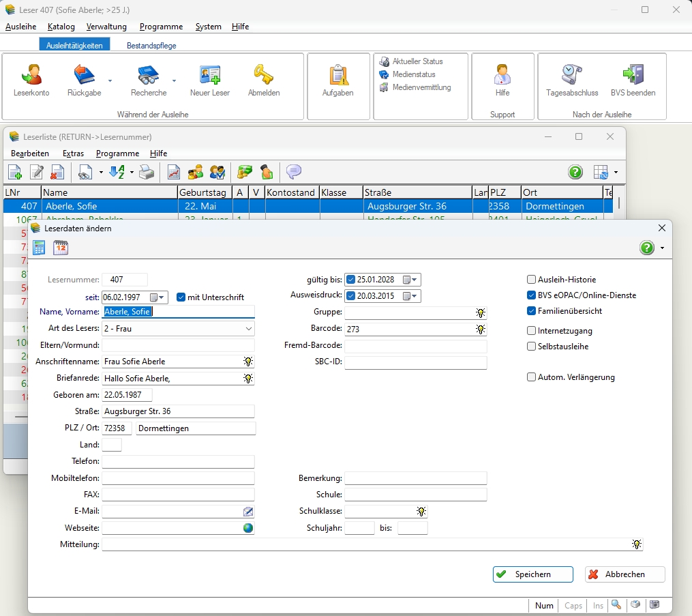The height and width of the screenshot is (616, 692).
Task: Click the money stack icon in Leserliste
Action: point(245,172)
